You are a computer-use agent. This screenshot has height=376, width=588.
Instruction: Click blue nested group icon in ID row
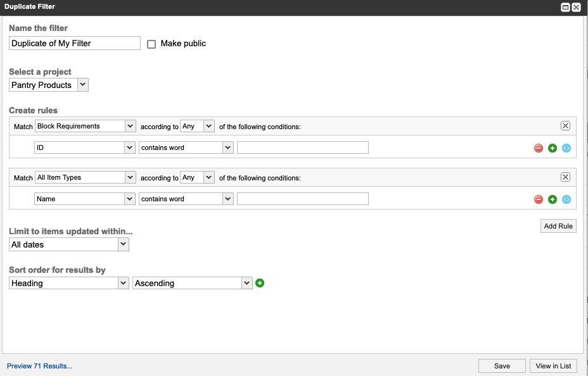[x=566, y=148]
